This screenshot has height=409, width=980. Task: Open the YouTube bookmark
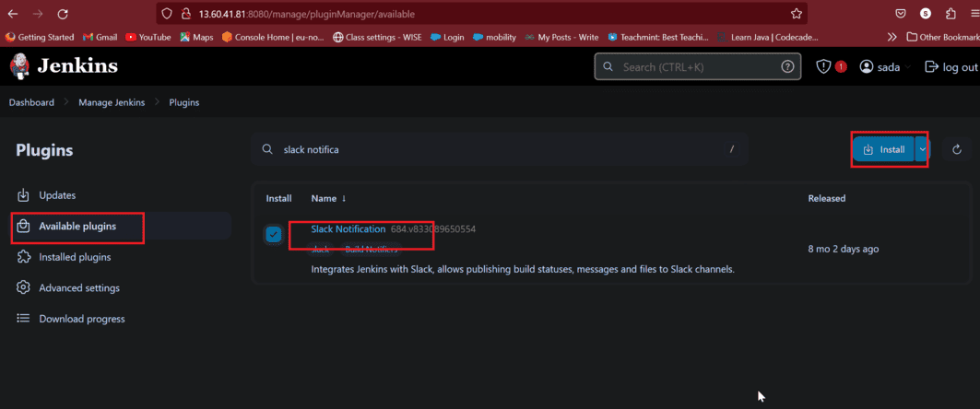[x=148, y=38]
